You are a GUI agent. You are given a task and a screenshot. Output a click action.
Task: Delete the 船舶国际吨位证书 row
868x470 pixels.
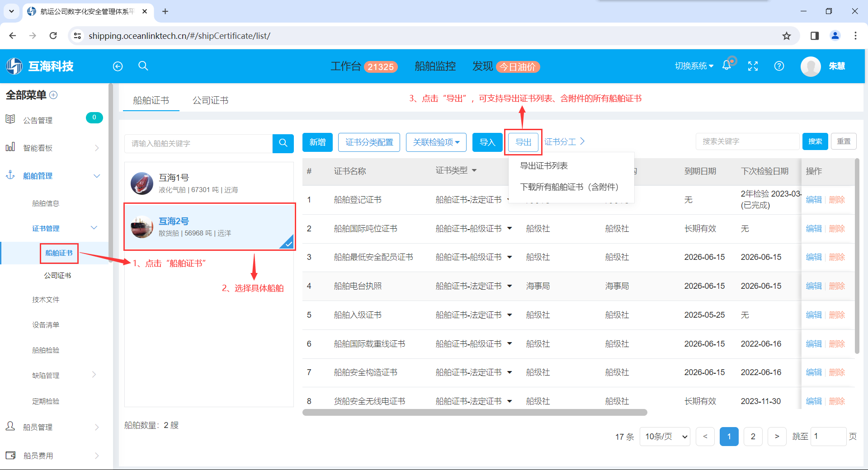click(x=837, y=229)
